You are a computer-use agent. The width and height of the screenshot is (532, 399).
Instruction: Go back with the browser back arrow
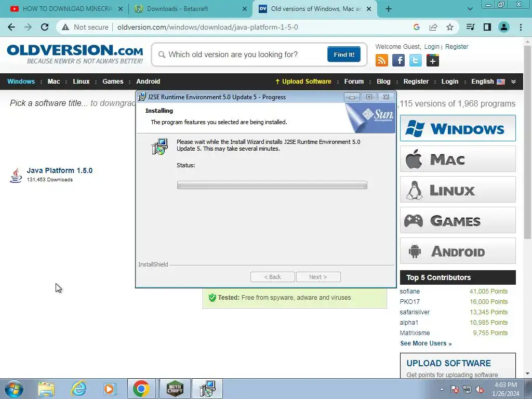(11, 27)
